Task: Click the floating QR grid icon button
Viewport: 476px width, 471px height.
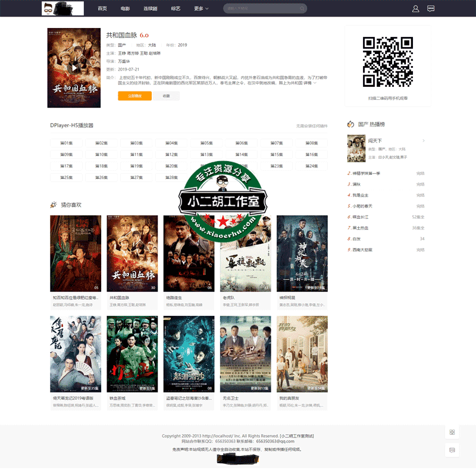Action: coord(452,432)
